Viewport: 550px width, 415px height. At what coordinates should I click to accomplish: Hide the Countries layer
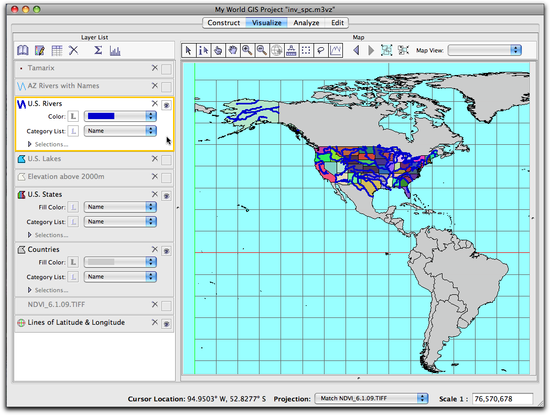(166, 251)
